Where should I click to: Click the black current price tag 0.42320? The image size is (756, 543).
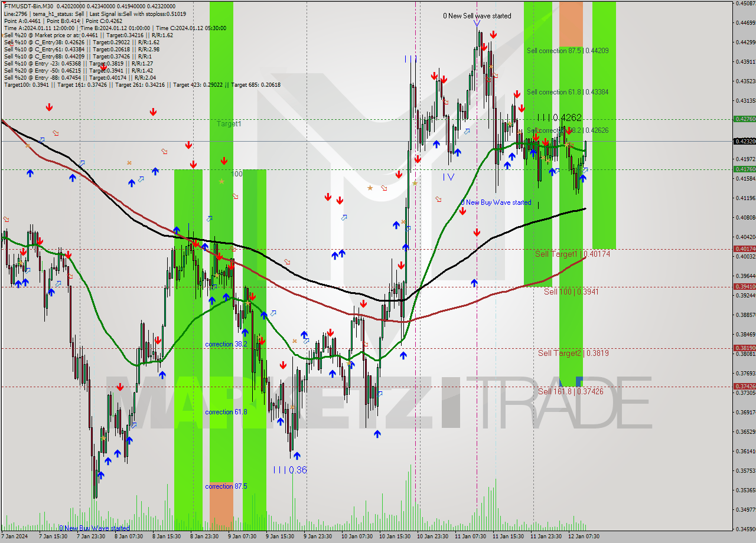[744, 141]
